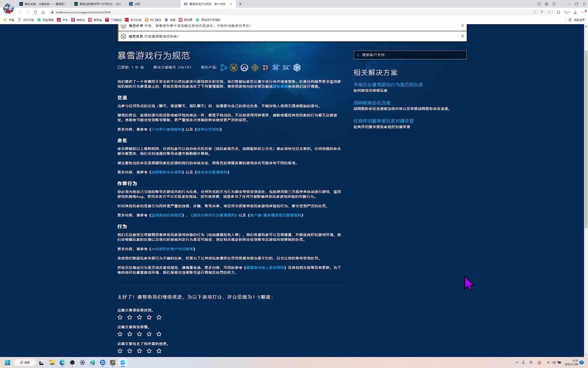588x368 pixels.
Task: Rate 'easy to find' five stars
Action: tap(159, 317)
